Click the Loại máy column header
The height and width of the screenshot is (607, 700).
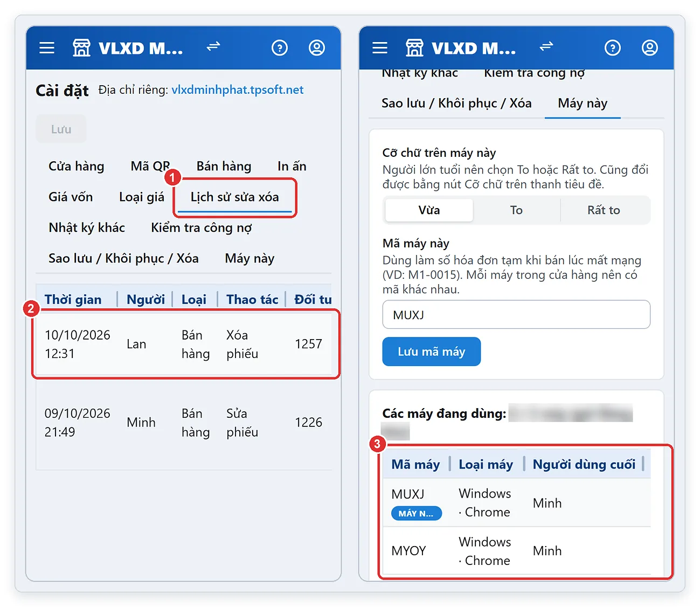pyautogui.click(x=486, y=464)
